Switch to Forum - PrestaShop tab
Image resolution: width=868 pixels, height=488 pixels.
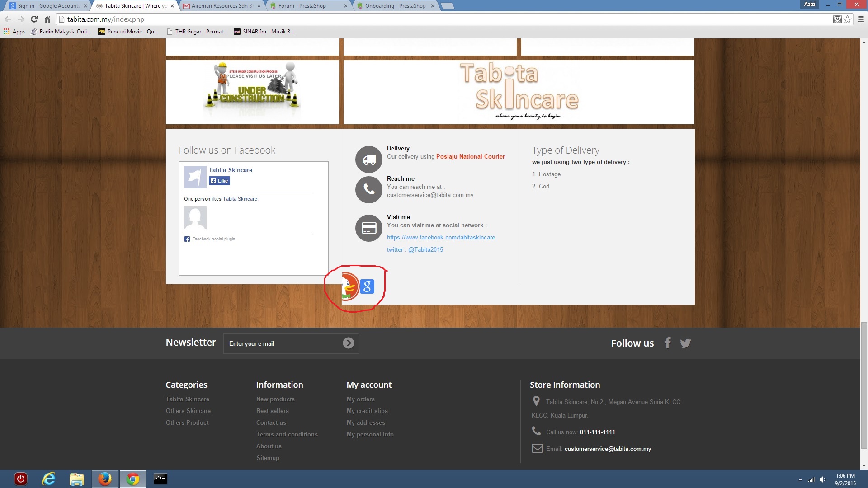pyautogui.click(x=302, y=6)
